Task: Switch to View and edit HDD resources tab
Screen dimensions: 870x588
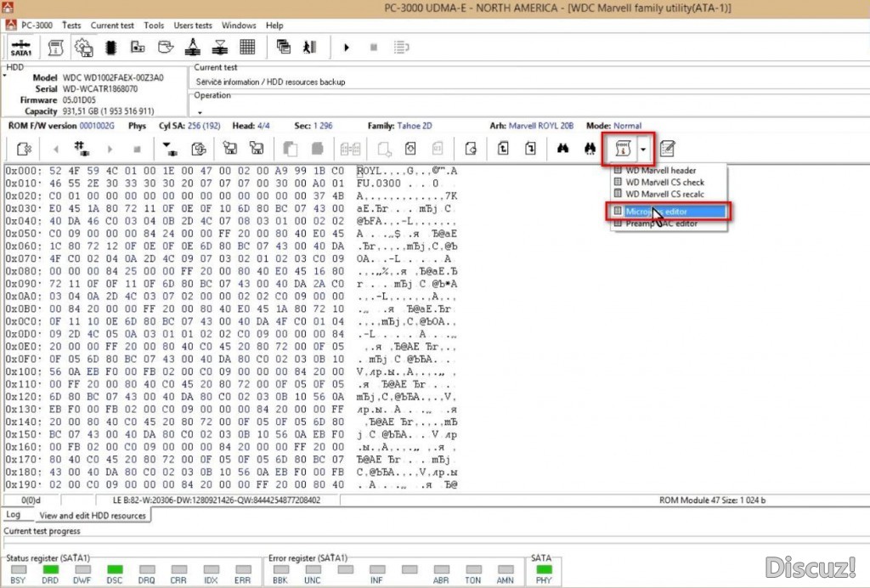Action: point(93,515)
